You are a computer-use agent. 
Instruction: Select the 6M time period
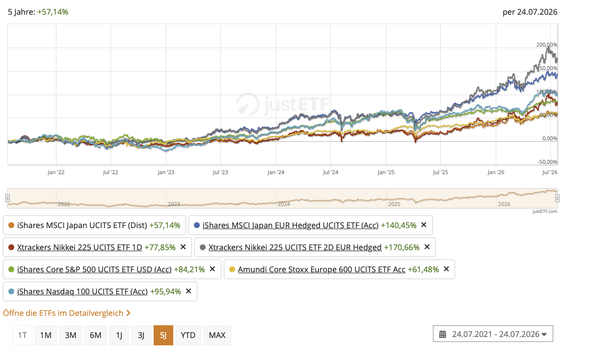click(x=96, y=335)
